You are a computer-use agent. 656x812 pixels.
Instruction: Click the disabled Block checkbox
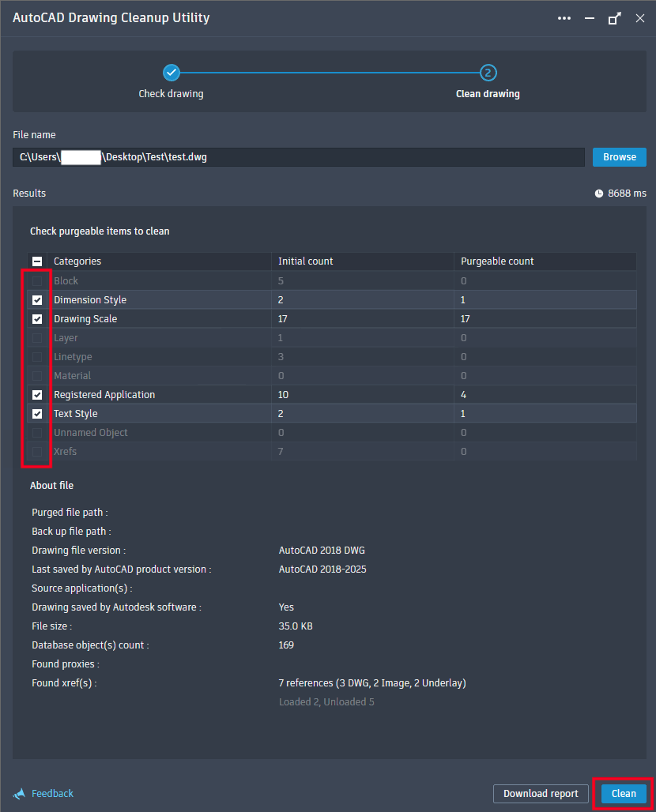(37, 281)
